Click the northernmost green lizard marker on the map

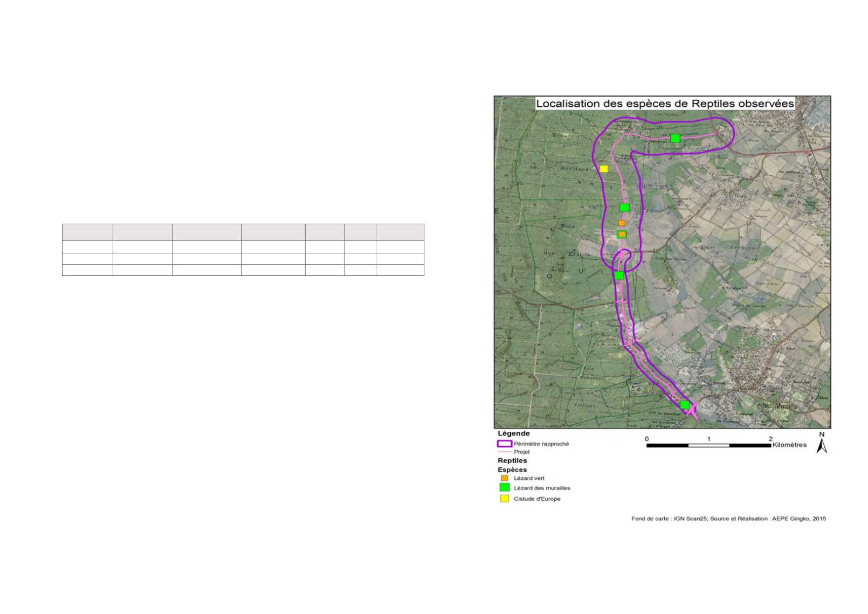click(675, 139)
